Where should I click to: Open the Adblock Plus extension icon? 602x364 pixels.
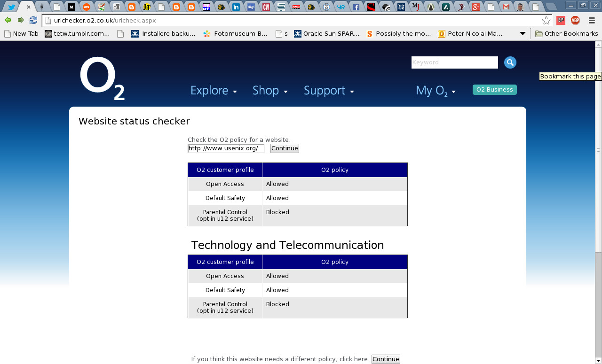575,20
